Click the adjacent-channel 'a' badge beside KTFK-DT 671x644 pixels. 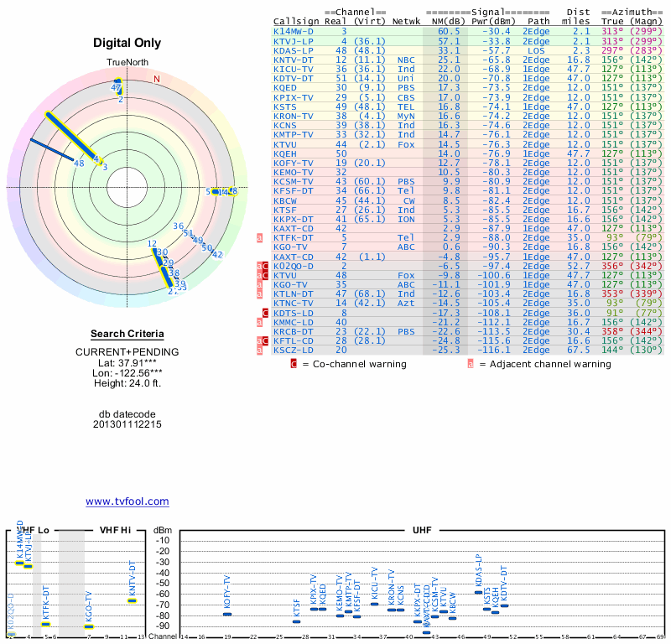tap(259, 238)
